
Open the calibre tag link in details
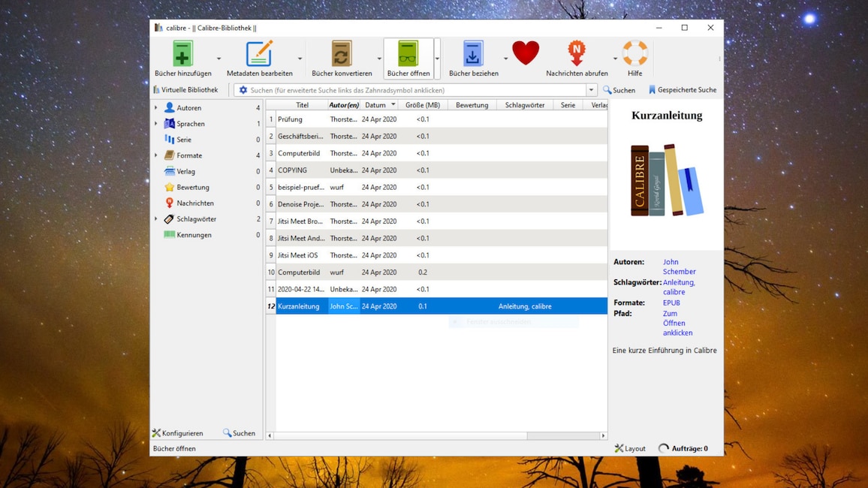click(x=674, y=292)
